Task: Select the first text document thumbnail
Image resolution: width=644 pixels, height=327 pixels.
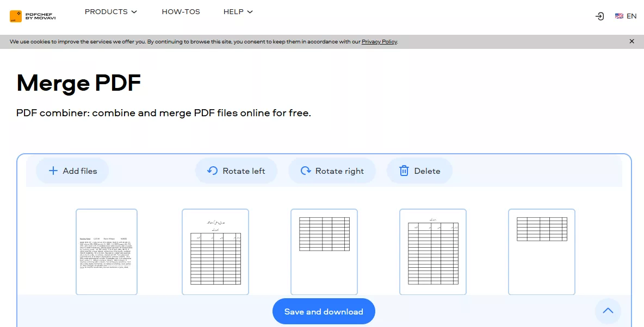Action: [x=106, y=251]
